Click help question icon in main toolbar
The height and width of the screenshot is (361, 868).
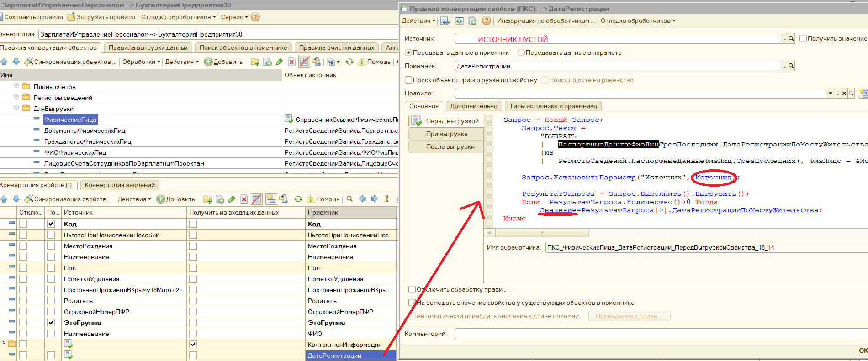(x=255, y=17)
